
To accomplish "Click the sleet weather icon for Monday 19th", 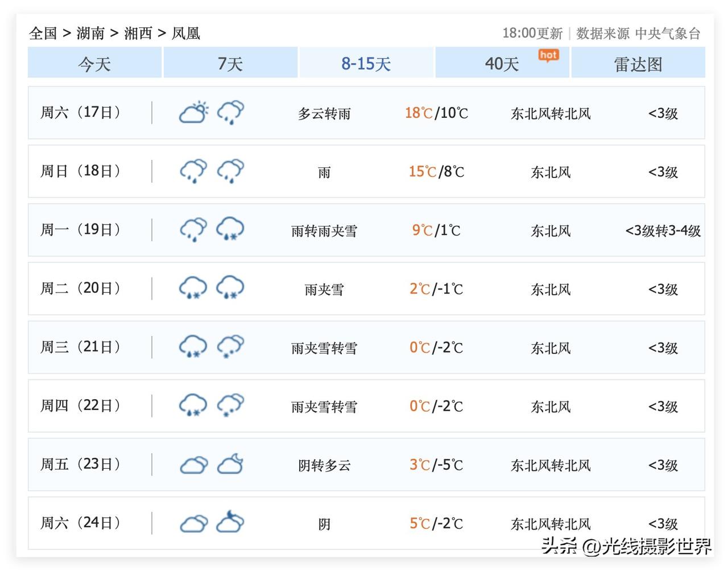I will tap(230, 230).
